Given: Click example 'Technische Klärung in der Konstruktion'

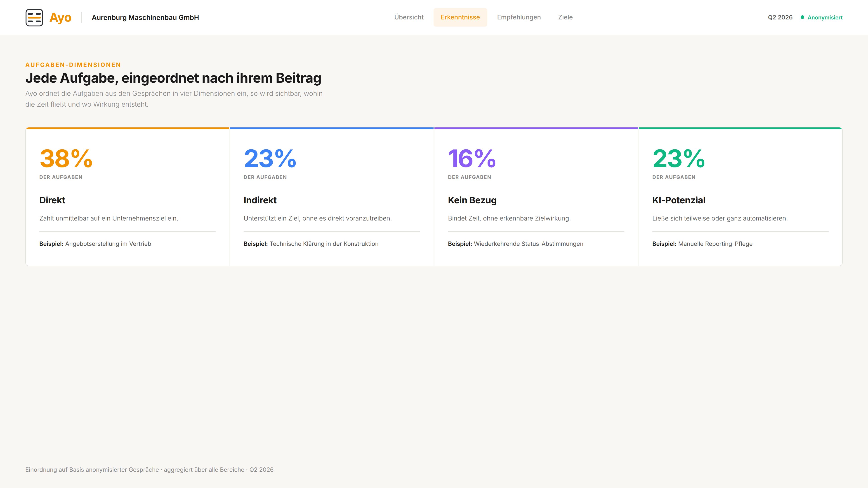Looking at the screenshot, I should pos(324,244).
